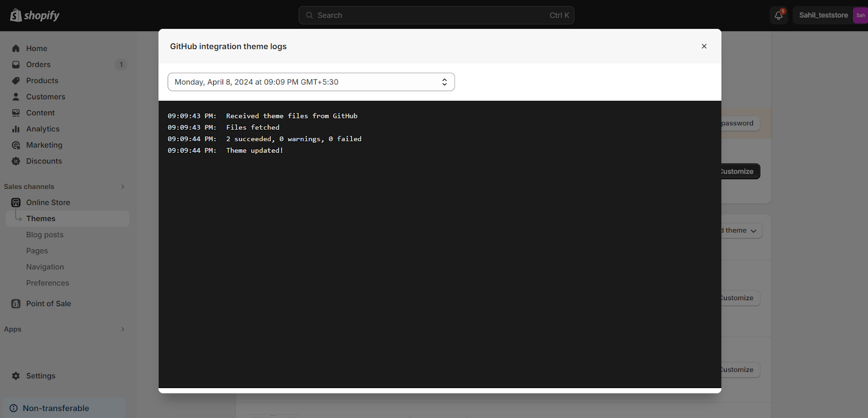This screenshot has width=868, height=418.
Task: Click the Non-transferable banner
Action: pos(64,408)
